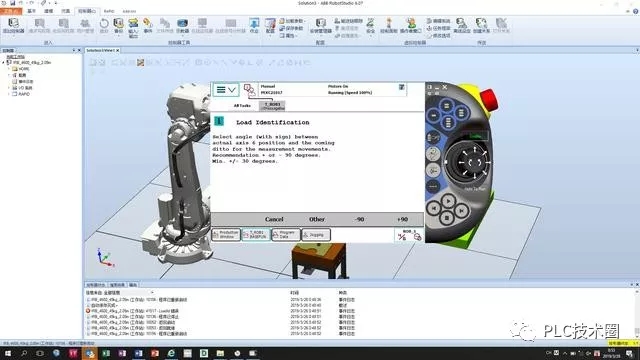The height and width of the screenshot is (360, 640).
Task: Click the RobotStudio icon in Windows taskbar
Action: tap(90, 353)
